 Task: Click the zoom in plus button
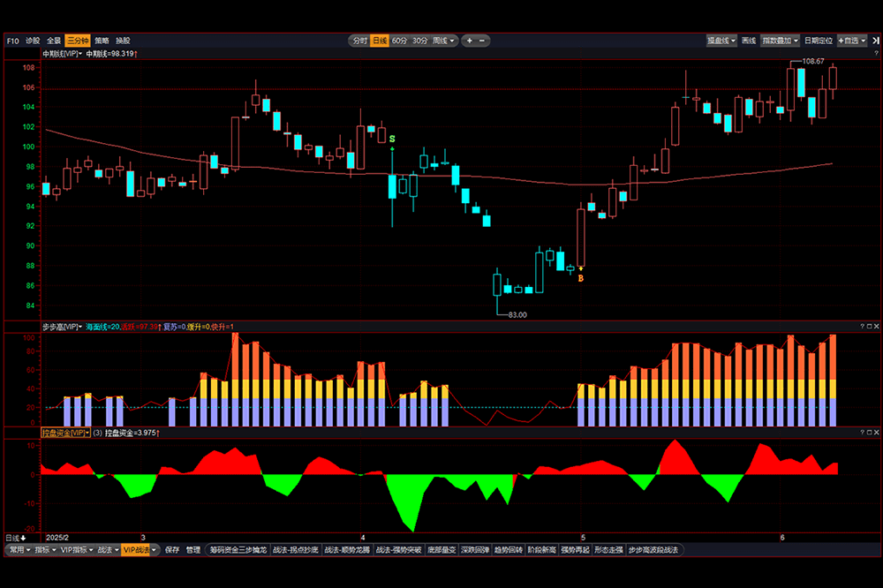[469, 41]
